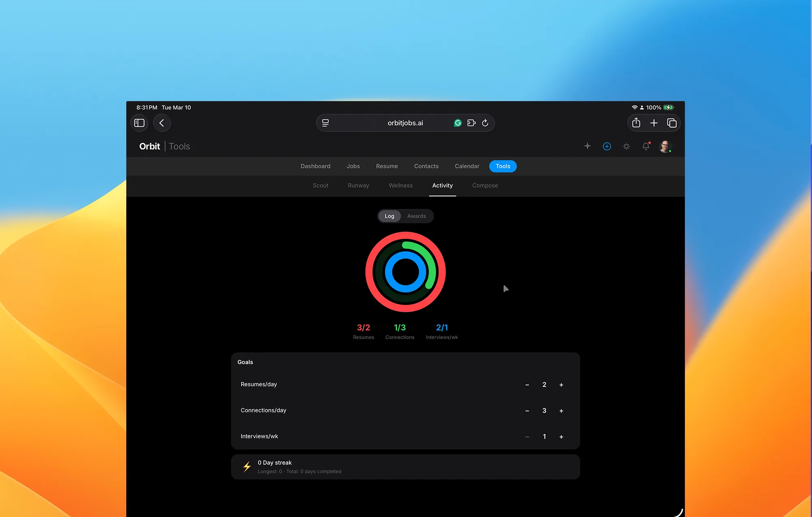Increase the Connections/day goal with plus
Screen dimensions: 812x517
(561, 411)
